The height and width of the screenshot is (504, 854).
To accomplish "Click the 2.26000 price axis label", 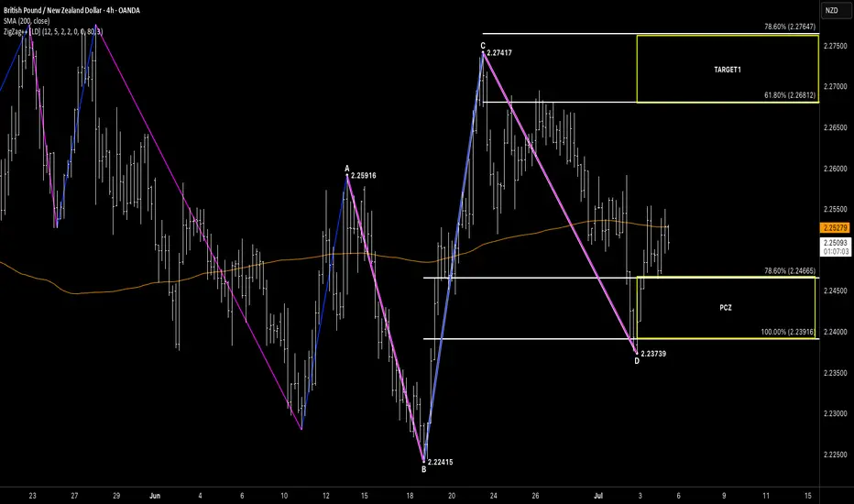I will click(x=835, y=169).
